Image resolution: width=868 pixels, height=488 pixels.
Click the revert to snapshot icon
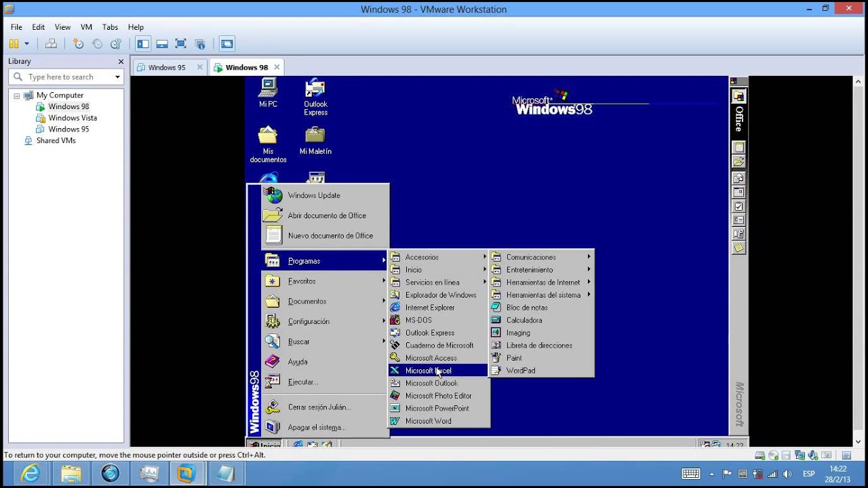[x=97, y=44]
